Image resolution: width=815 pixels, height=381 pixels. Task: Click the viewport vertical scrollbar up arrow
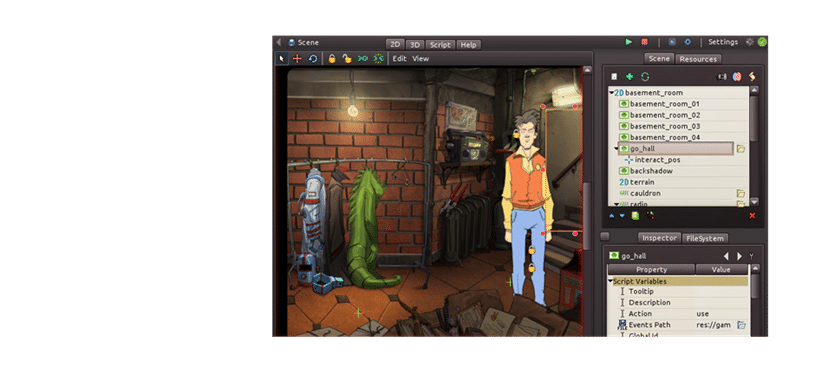tap(588, 70)
